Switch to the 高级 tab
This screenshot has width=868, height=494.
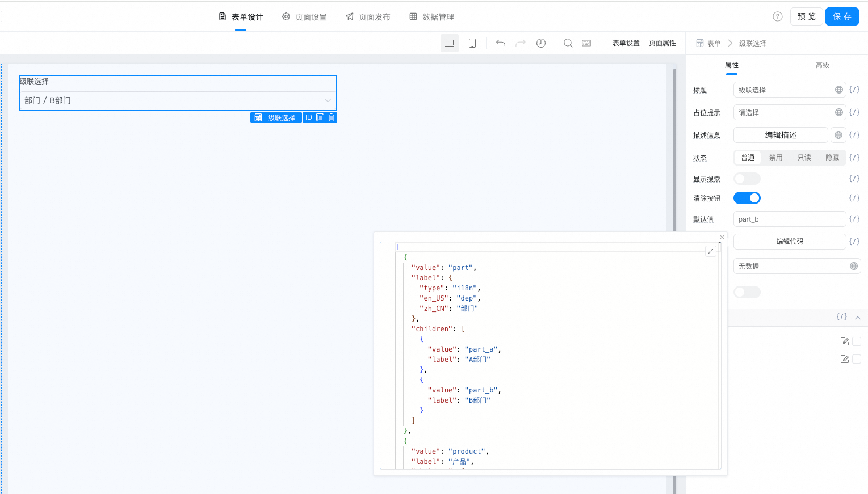pos(822,65)
